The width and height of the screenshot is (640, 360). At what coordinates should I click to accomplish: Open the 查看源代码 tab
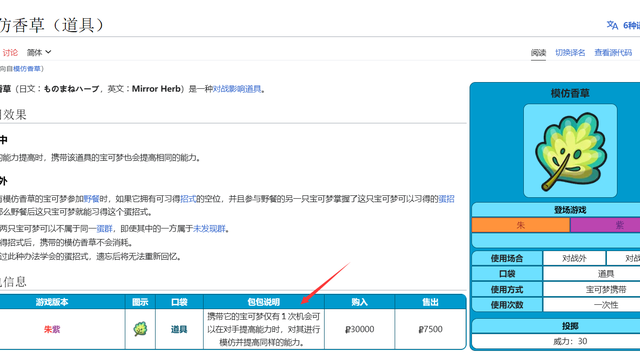point(613,53)
